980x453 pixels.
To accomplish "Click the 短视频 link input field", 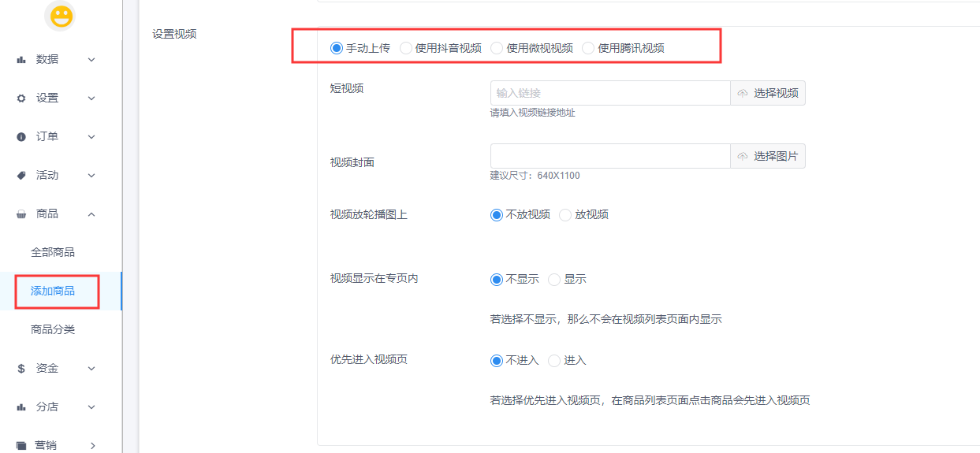I will [610, 93].
